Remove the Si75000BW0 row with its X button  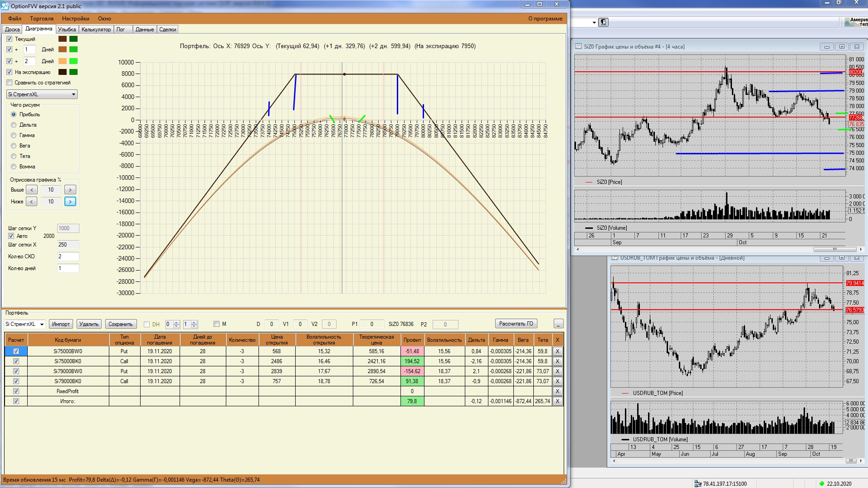557,351
